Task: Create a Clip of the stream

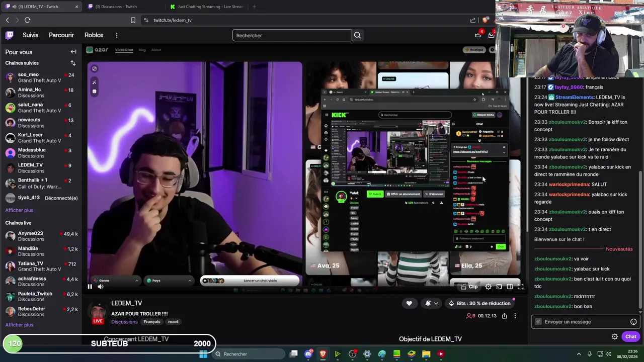Action: point(469,287)
